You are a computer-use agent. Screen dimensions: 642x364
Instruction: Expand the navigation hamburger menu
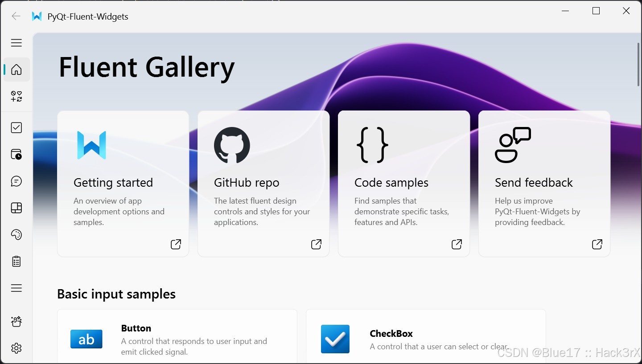pos(16,43)
